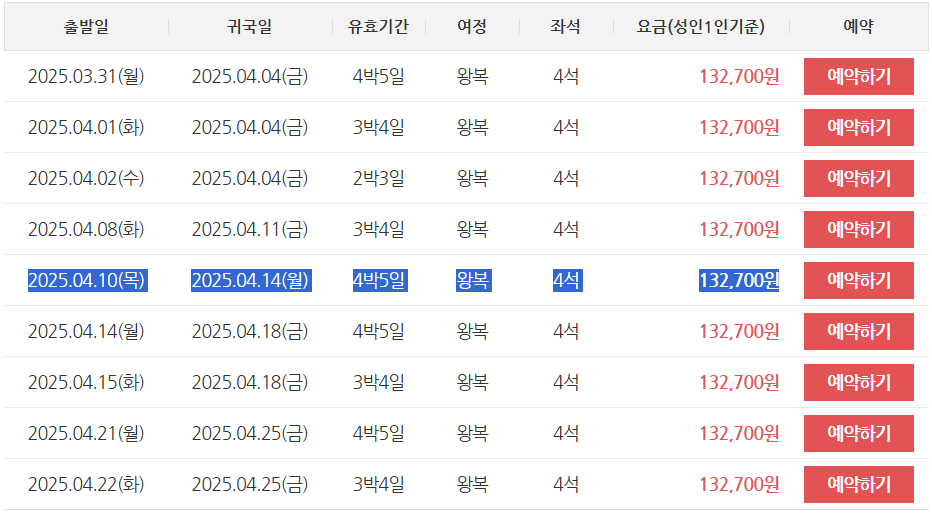Click return date 2025.04.11(금)

tap(250, 229)
